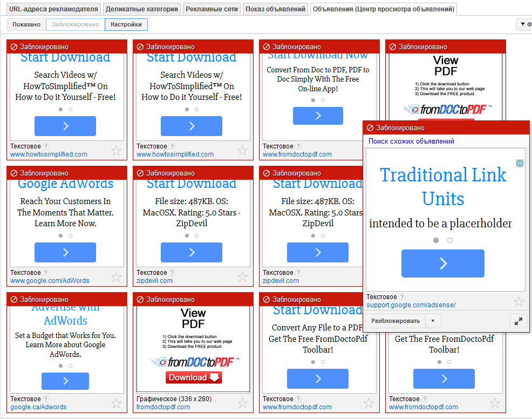Viewport: 532px width, 419px height.
Task: Select first slide dot on Google AdWords ad
Action: pos(60,235)
